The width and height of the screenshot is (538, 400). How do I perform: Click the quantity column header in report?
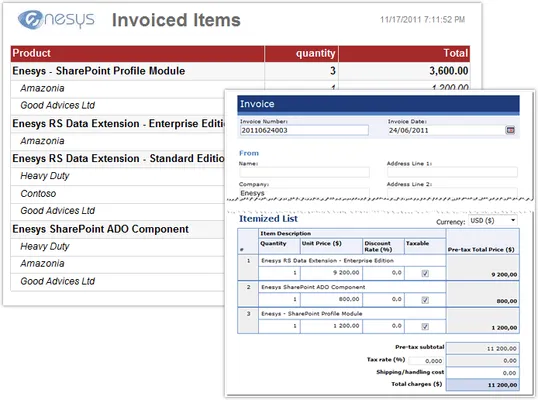pyautogui.click(x=301, y=54)
